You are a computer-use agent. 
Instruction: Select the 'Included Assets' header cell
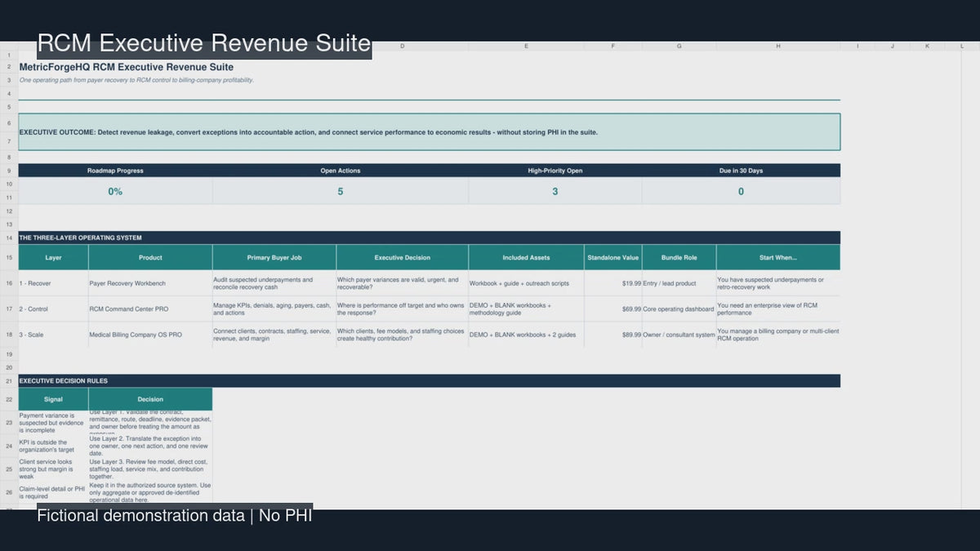(x=526, y=257)
